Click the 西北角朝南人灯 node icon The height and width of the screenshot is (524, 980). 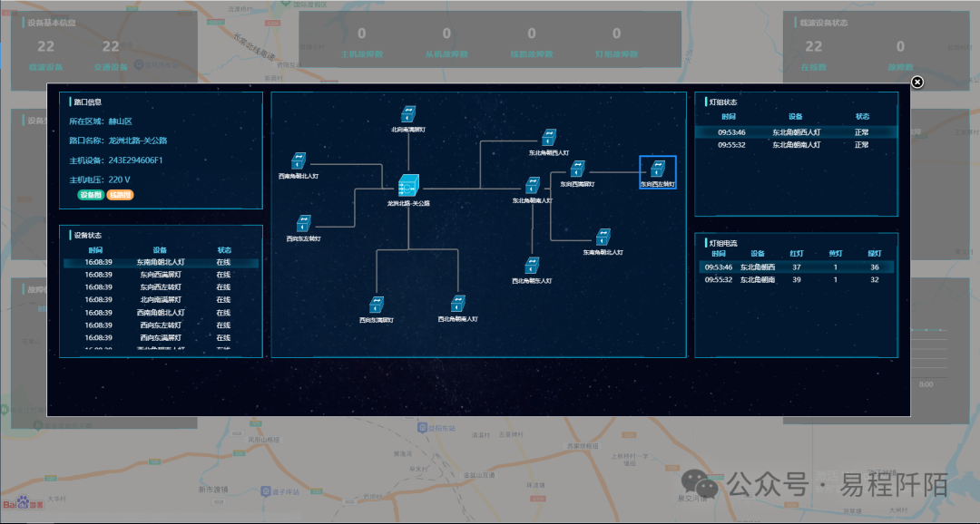(x=458, y=304)
